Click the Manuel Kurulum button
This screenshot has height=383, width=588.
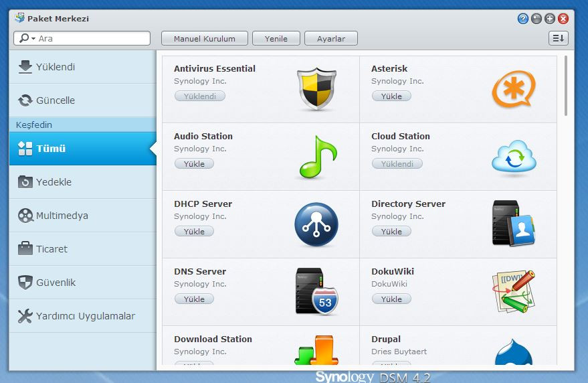(205, 39)
